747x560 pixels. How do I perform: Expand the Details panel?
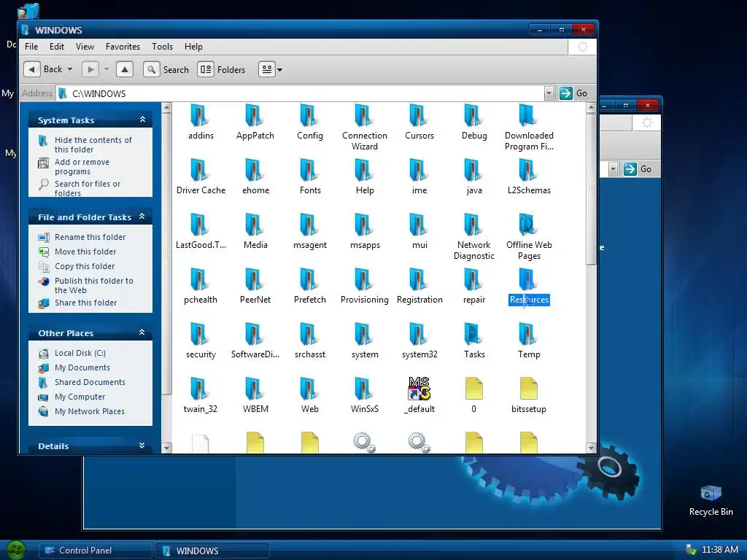click(142, 446)
